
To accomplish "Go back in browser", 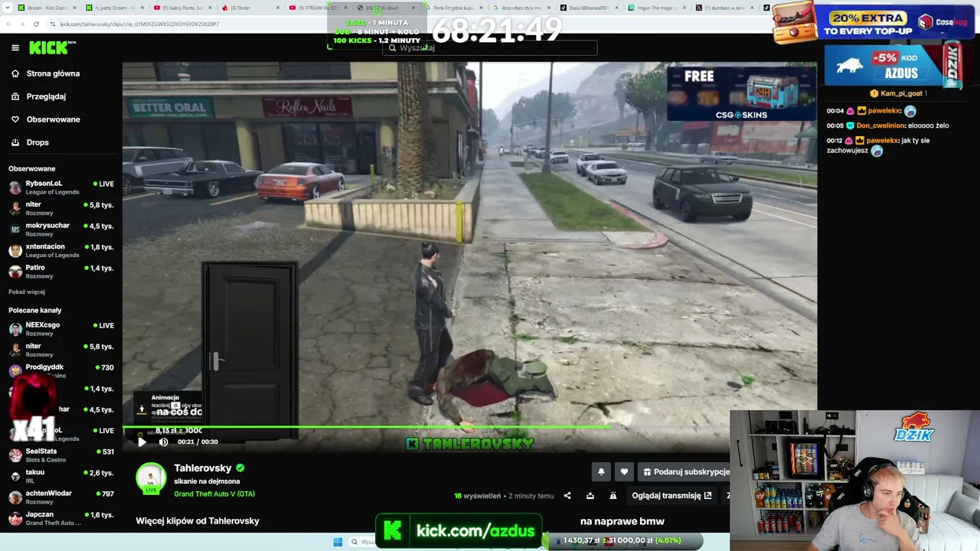I will (x=8, y=24).
